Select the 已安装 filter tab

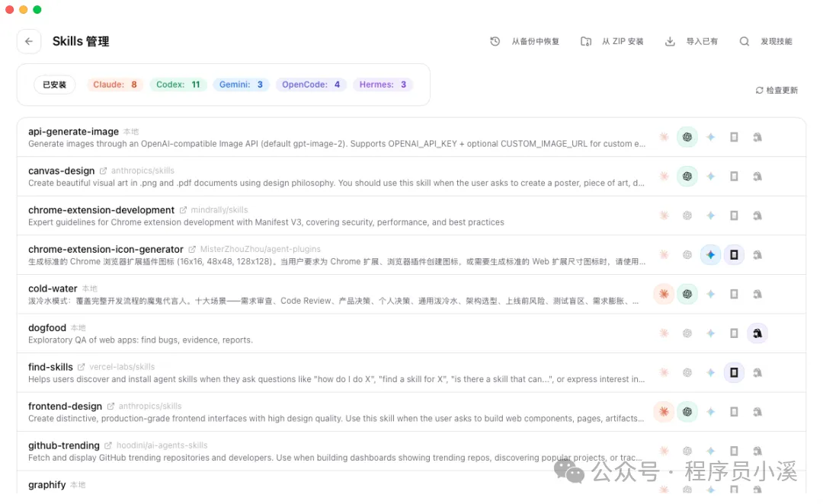click(x=55, y=85)
